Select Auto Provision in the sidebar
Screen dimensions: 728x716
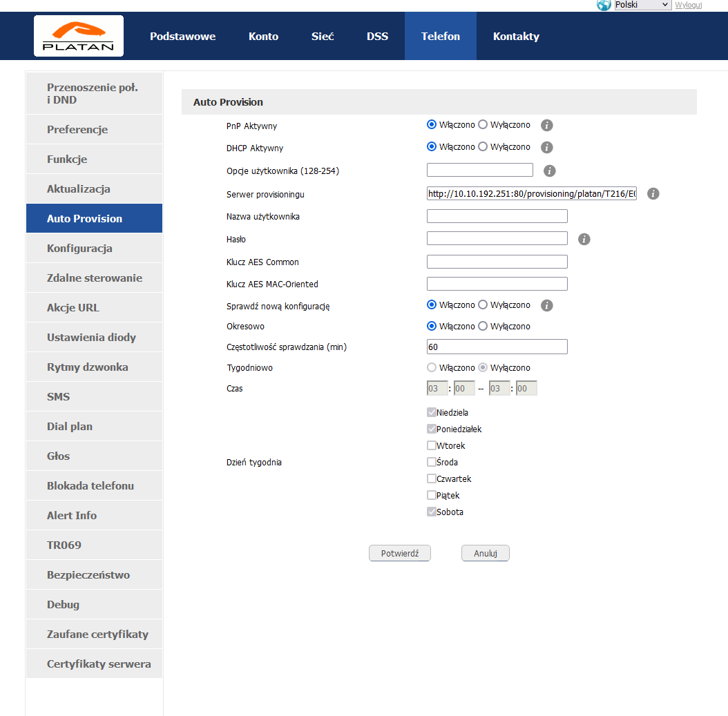click(94, 218)
